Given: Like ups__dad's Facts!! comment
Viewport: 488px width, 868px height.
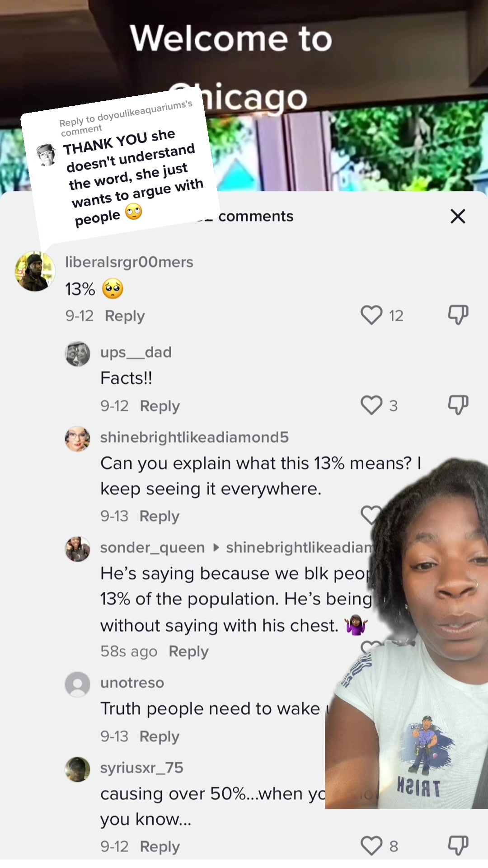Looking at the screenshot, I should pos(371,405).
